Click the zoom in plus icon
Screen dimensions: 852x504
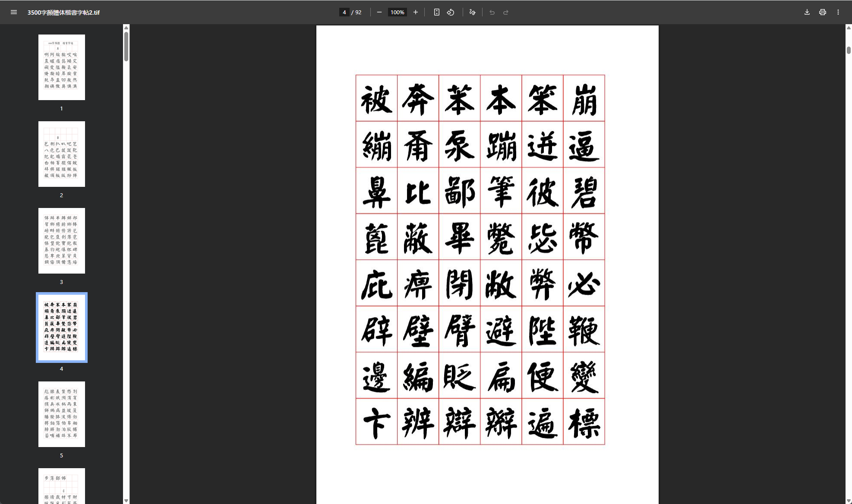pos(415,12)
